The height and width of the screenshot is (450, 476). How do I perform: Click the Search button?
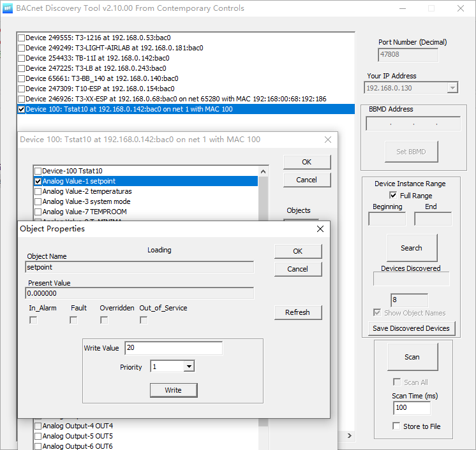point(412,248)
